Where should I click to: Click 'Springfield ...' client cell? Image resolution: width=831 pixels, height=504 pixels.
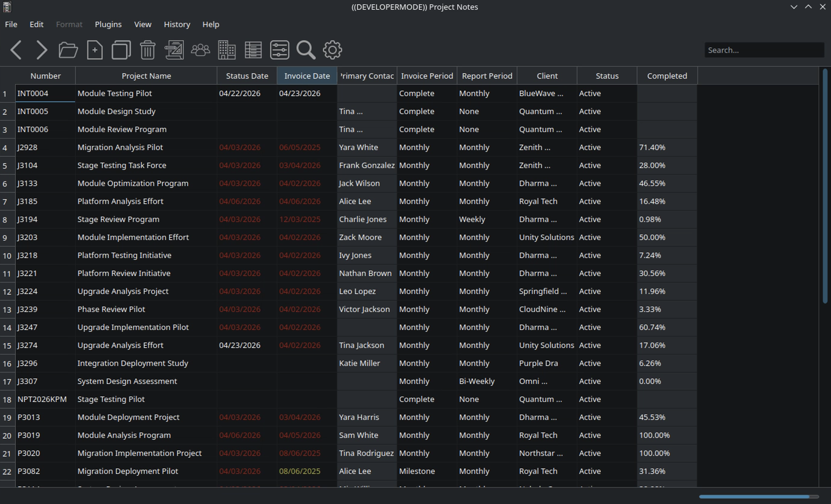[x=547, y=291]
